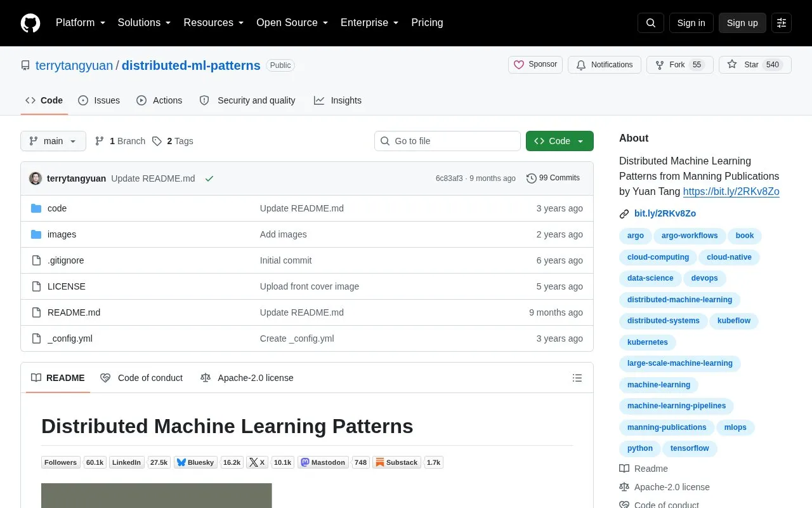The width and height of the screenshot is (812, 508).
Task: Select the Apache-2.0 license tab
Action: click(x=247, y=378)
